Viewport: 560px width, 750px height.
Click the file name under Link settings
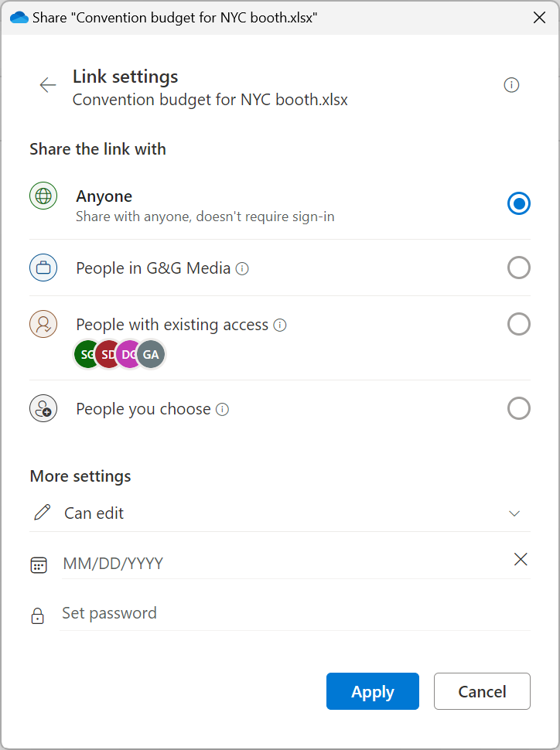[x=210, y=100]
